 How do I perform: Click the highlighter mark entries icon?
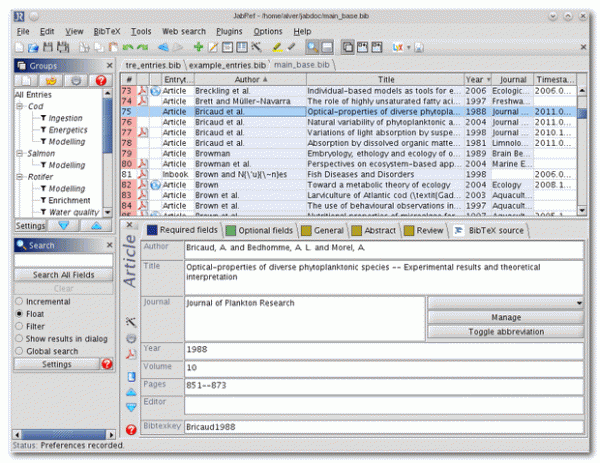click(x=273, y=47)
